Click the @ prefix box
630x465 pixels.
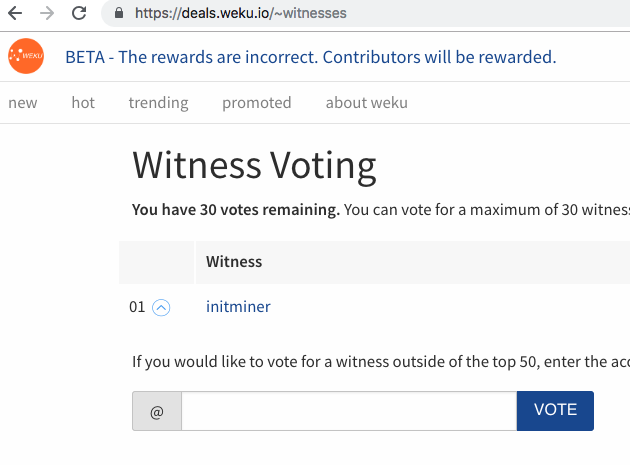[156, 411]
